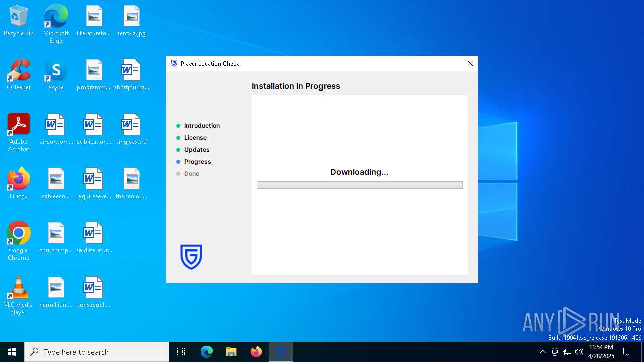Image resolution: width=644 pixels, height=362 pixels.
Task: Select the thencolor... image file
Action: [131, 184]
